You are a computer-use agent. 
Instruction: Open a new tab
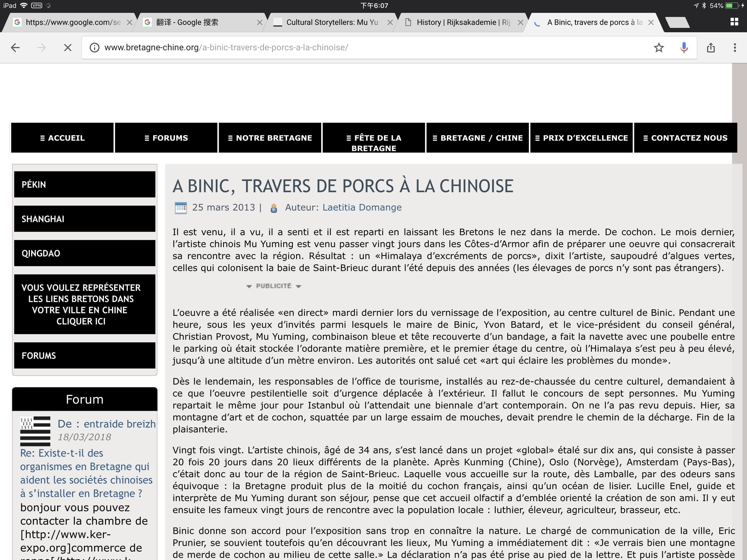[677, 23]
